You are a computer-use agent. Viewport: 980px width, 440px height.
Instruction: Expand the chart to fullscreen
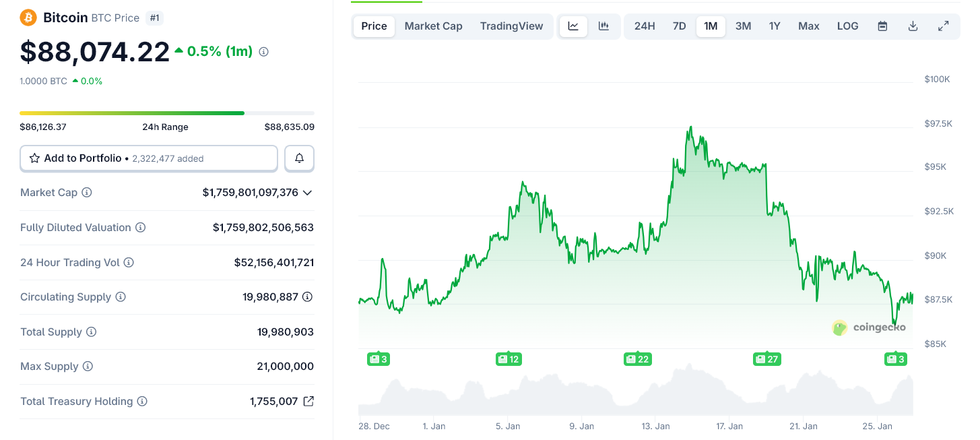pos(943,26)
